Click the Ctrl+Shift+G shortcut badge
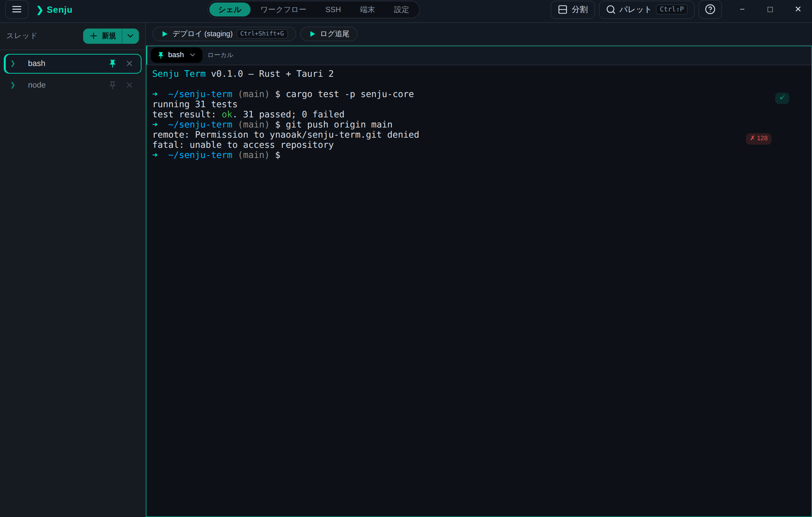This screenshot has height=517, width=812. (262, 34)
